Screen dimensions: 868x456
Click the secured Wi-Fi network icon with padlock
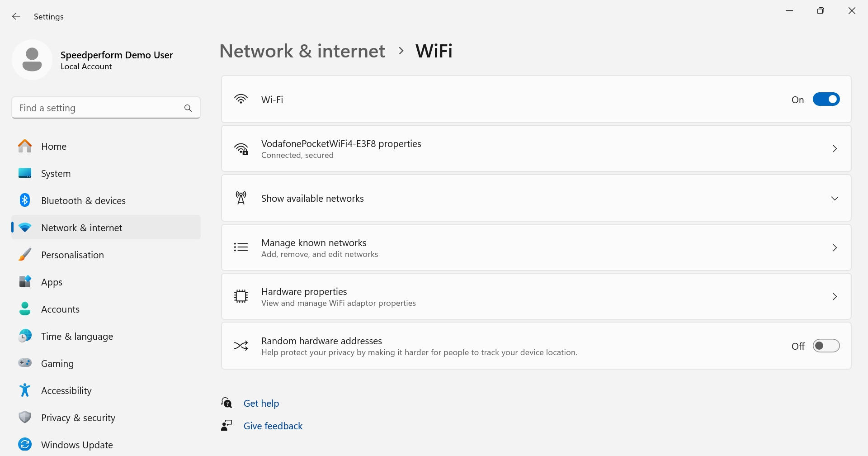241,148
